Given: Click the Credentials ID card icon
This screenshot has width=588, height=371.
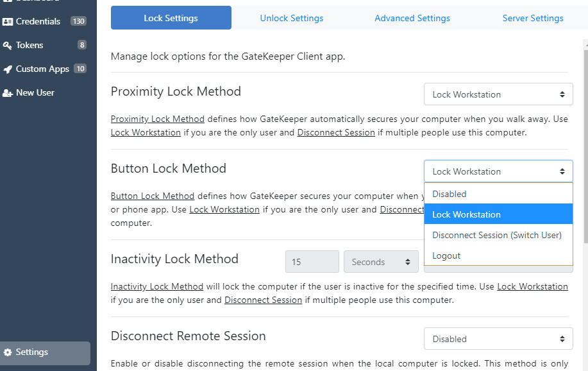Looking at the screenshot, I should (x=8, y=21).
